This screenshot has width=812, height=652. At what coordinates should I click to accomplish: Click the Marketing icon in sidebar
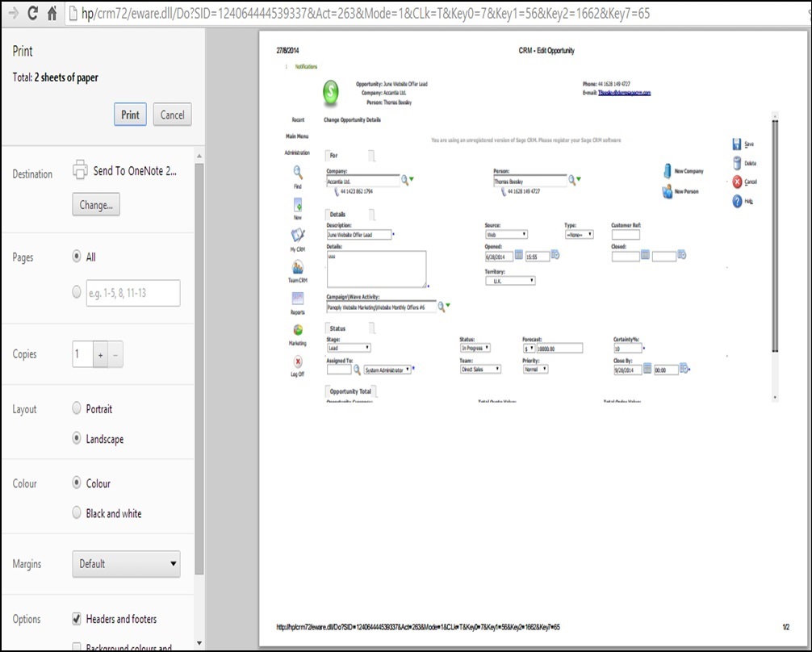tap(298, 330)
